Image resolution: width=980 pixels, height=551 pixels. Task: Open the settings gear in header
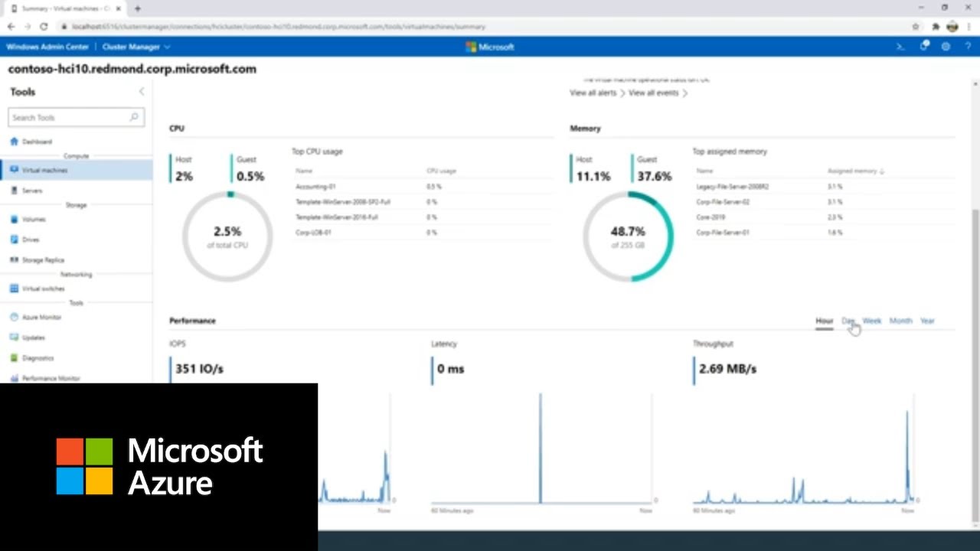click(946, 47)
